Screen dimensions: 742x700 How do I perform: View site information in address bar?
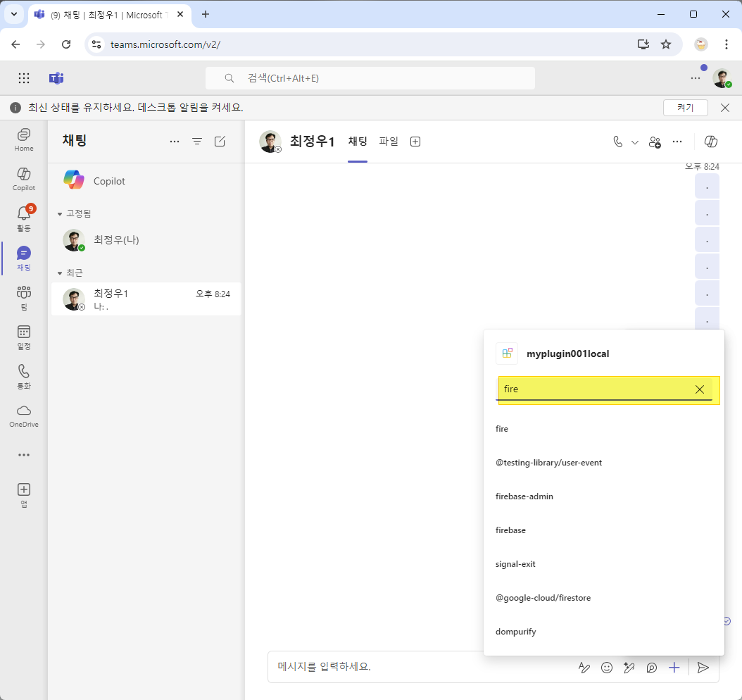(96, 44)
